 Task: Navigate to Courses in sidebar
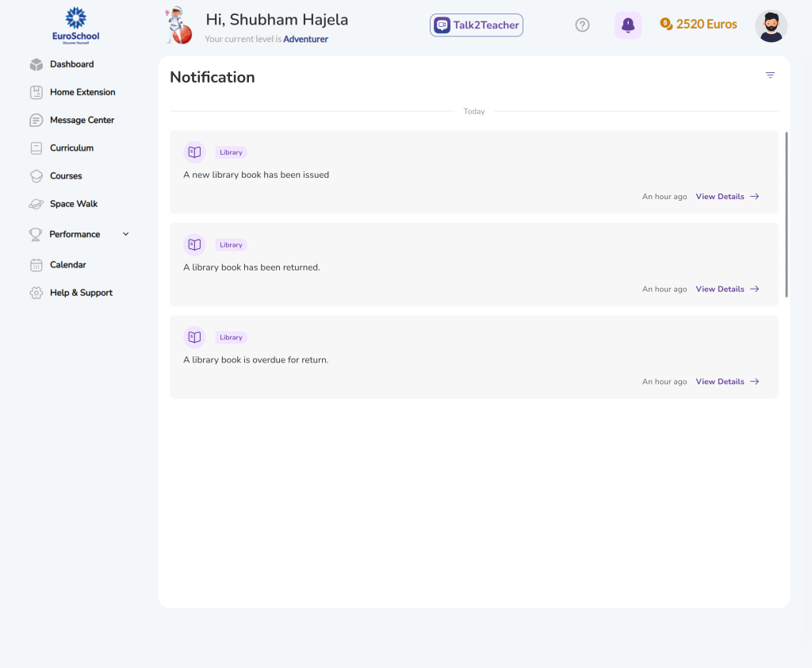66,176
